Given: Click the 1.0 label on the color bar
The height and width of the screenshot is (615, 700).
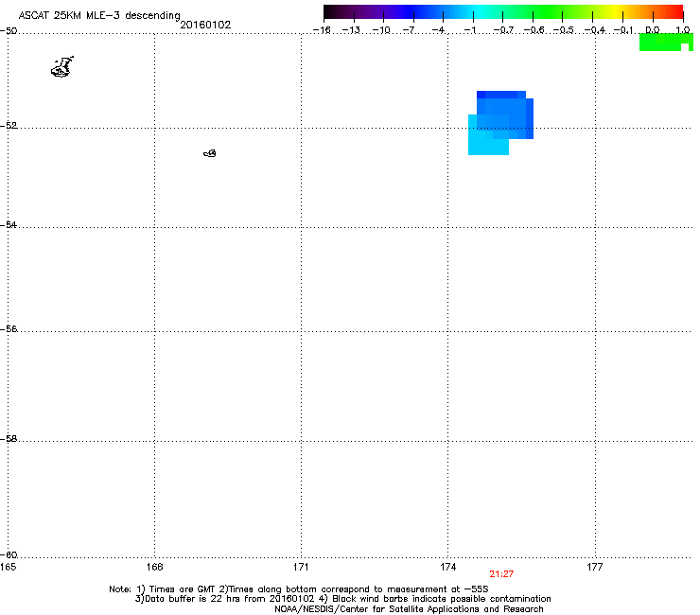Looking at the screenshot, I should pos(683,30).
